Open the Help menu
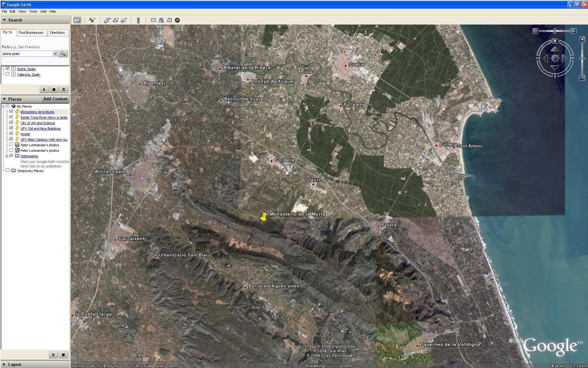 [x=53, y=11]
